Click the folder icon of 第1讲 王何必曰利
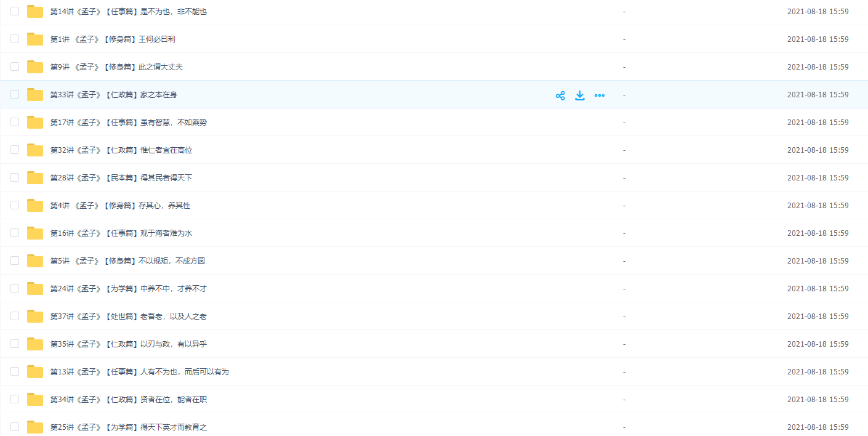 tap(35, 39)
